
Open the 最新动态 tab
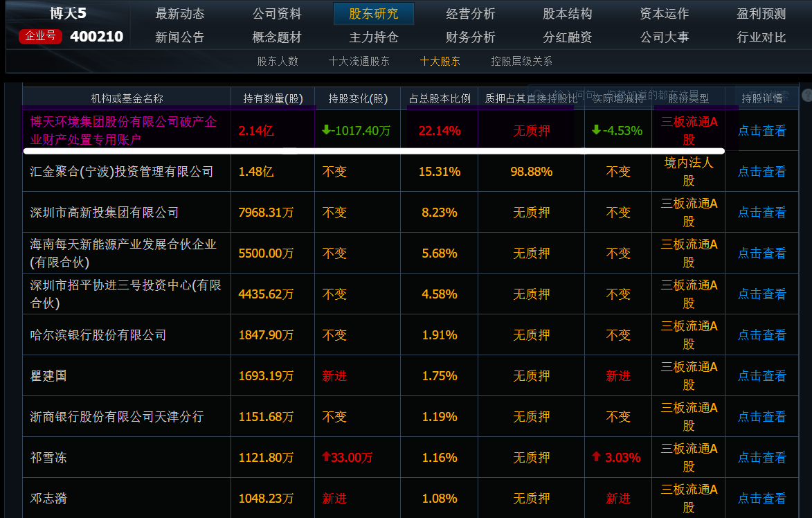coord(180,14)
